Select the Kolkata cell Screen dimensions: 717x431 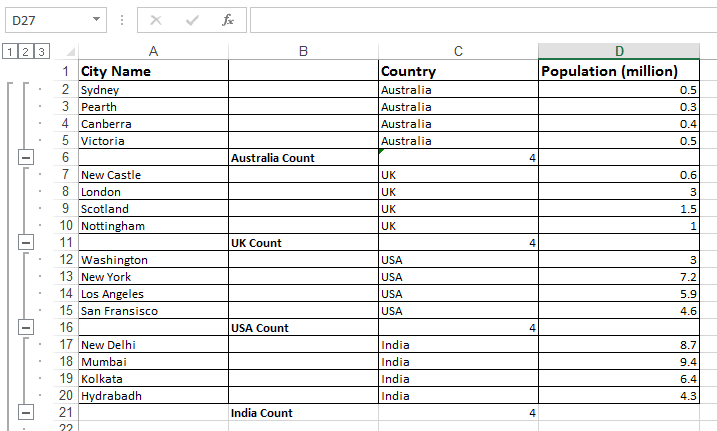click(x=154, y=378)
